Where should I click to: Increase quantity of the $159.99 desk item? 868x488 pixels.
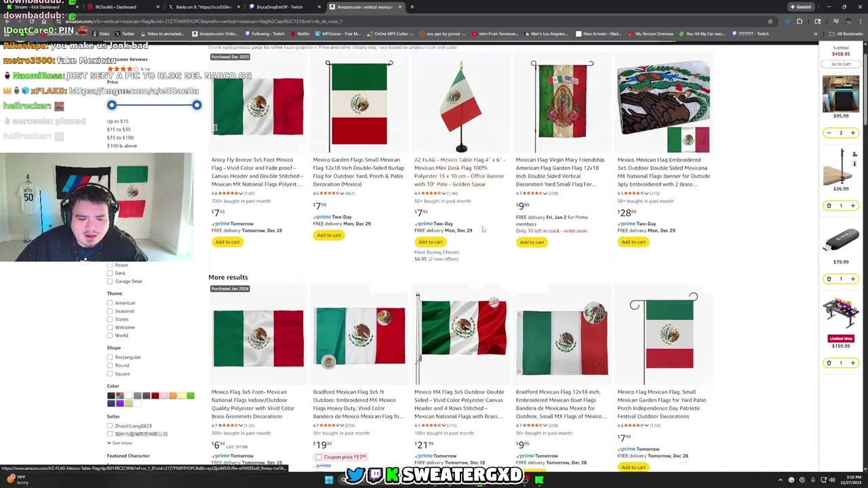[853, 363]
